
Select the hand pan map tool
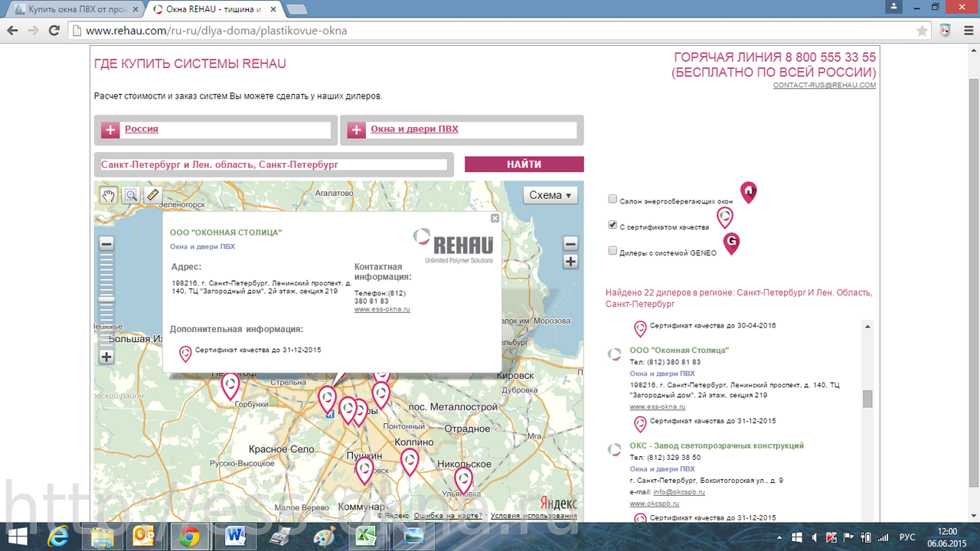(109, 195)
